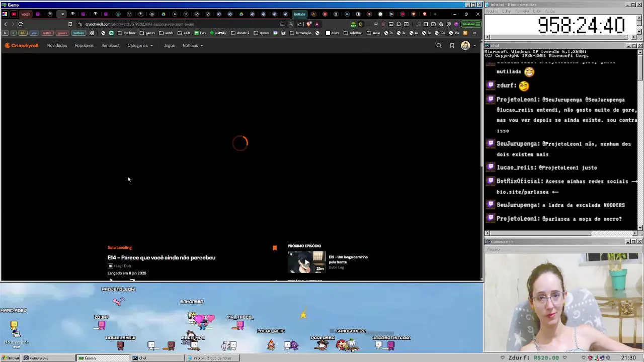
Task: Play the next episode E15 thumbnail
Action: point(306,262)
